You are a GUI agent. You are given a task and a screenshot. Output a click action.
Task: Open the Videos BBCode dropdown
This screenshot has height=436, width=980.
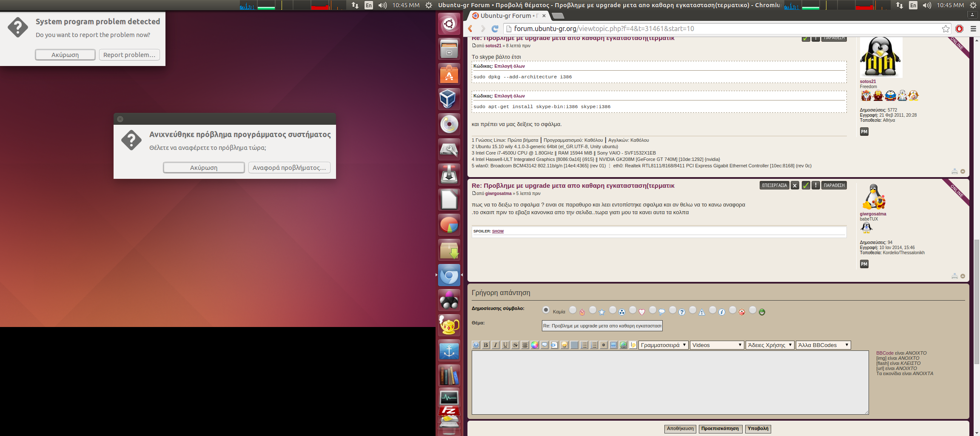click(717, 345)
